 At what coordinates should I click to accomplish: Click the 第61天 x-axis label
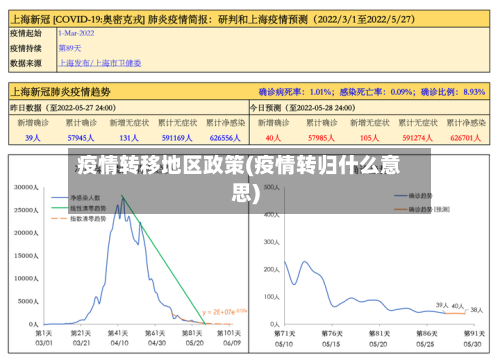155,333
